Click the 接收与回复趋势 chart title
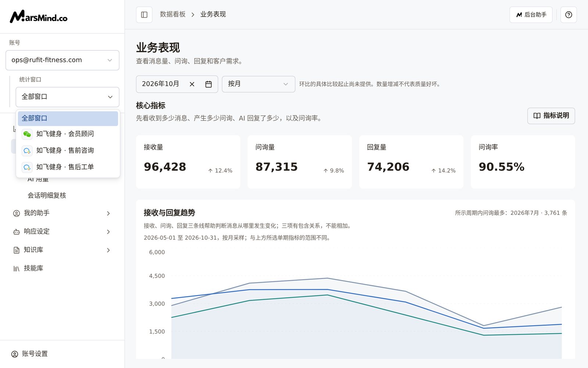Screen dimensions: 588x368 [169, 213]
